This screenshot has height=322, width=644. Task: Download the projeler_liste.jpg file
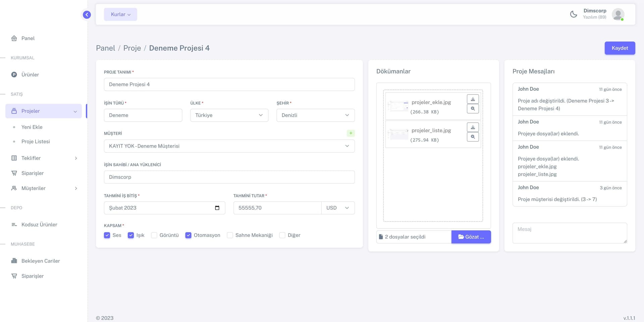tap(473, 127)
